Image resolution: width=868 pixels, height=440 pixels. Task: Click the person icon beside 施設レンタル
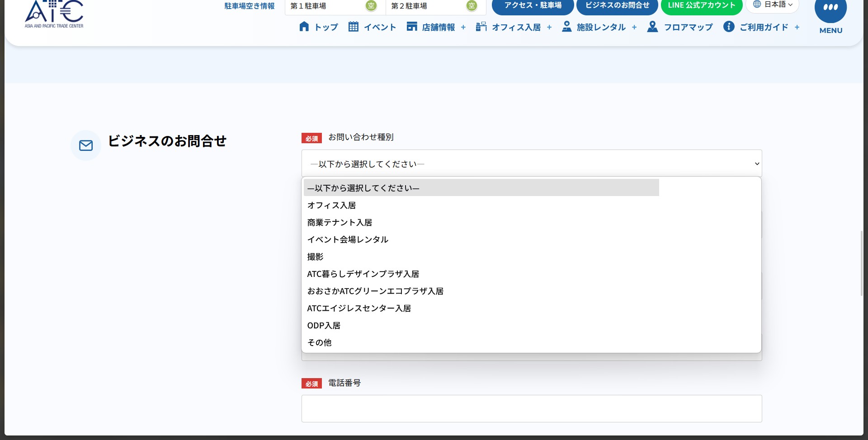click(x=566, y=27)
